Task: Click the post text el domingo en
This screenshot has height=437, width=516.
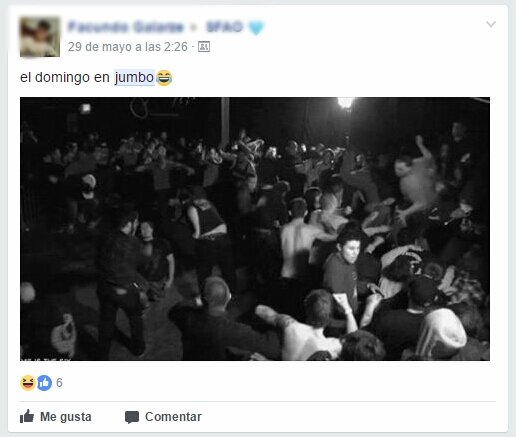Action: pos(65,78)
